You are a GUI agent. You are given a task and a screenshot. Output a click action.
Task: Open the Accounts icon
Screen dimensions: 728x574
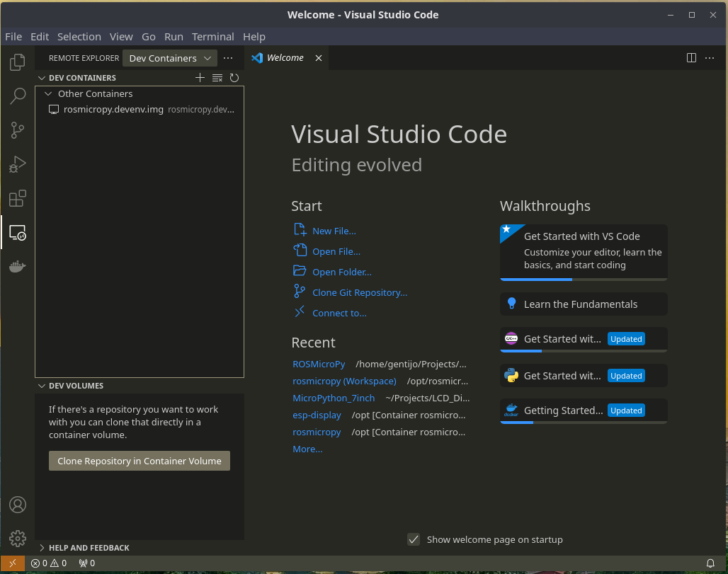click(17, 505)
